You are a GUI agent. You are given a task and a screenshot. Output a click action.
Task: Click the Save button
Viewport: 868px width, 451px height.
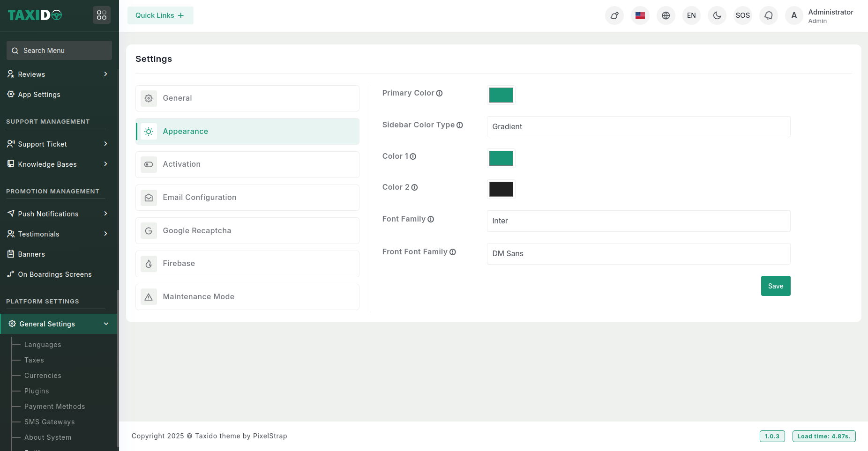coord(776,286)
